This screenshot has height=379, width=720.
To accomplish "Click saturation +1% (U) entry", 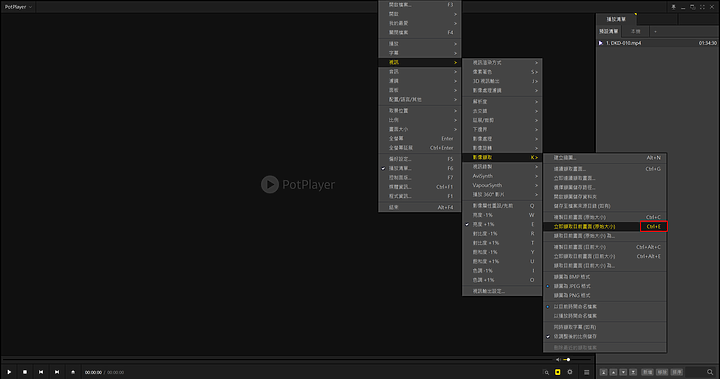I will click(x=502, y=261).
